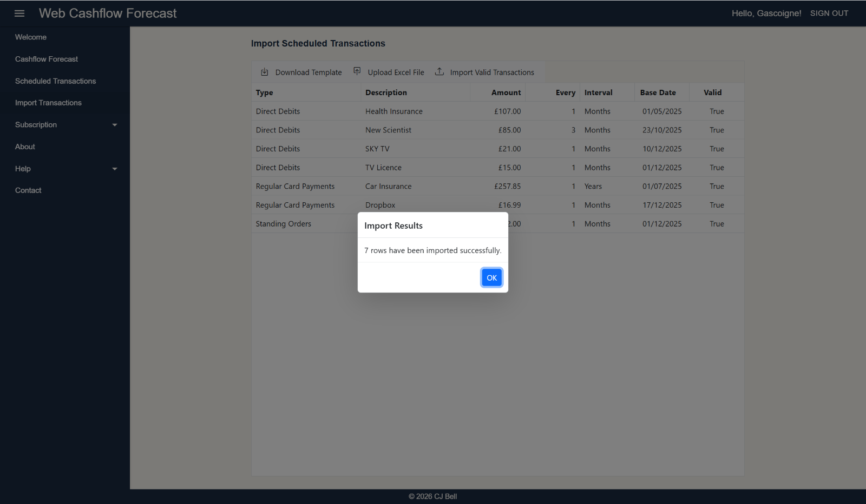The width and height of the screenshot is (866, 504).
Task: Select Import Transactions in sidebar
Action: tap(48, 103)
